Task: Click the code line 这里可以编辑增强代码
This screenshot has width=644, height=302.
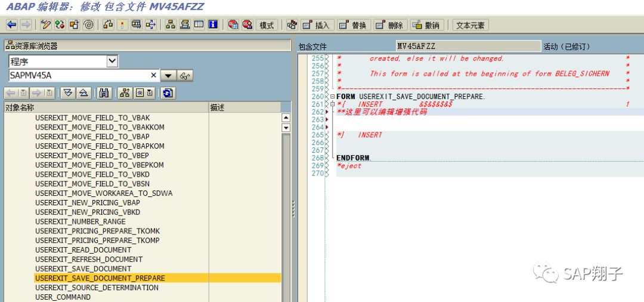Action: pyautogui.click(x=382, y=112)
